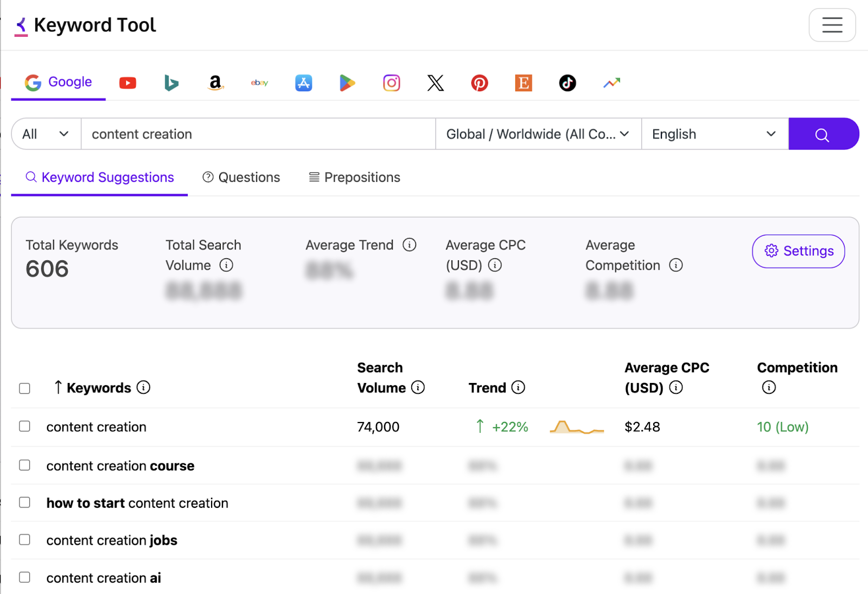
Task: Open the TikTok keyword source
Action: tap(567, 83)
